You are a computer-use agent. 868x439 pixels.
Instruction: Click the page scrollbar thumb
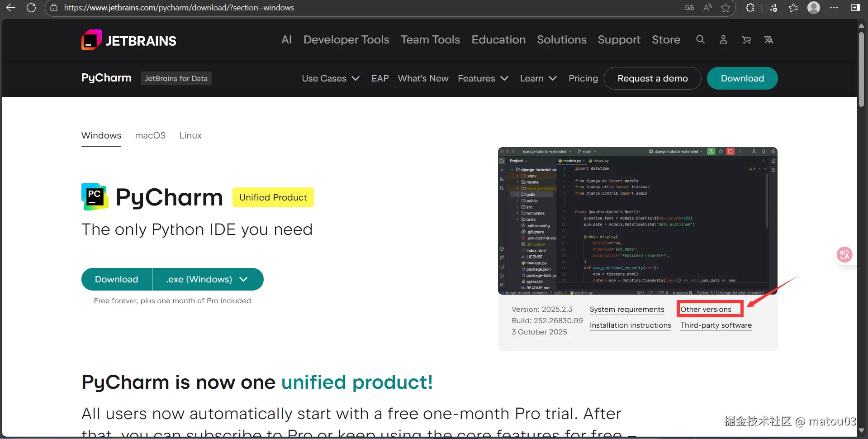862,69
